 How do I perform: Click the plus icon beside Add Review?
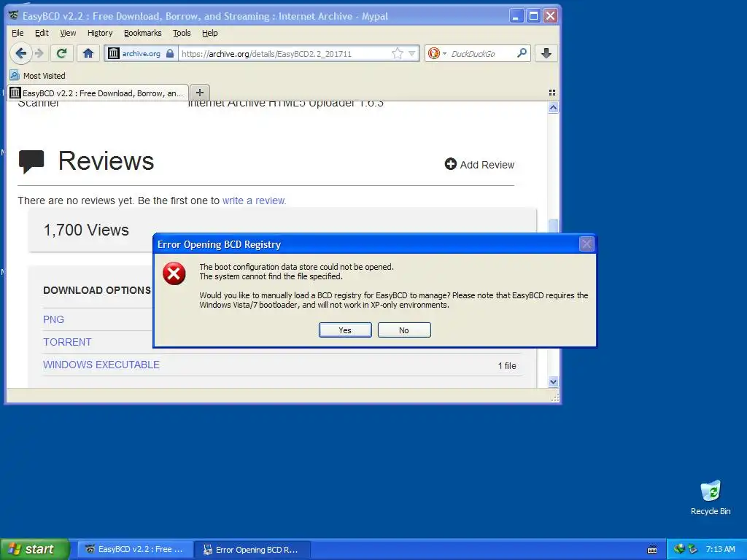point(450,164)
